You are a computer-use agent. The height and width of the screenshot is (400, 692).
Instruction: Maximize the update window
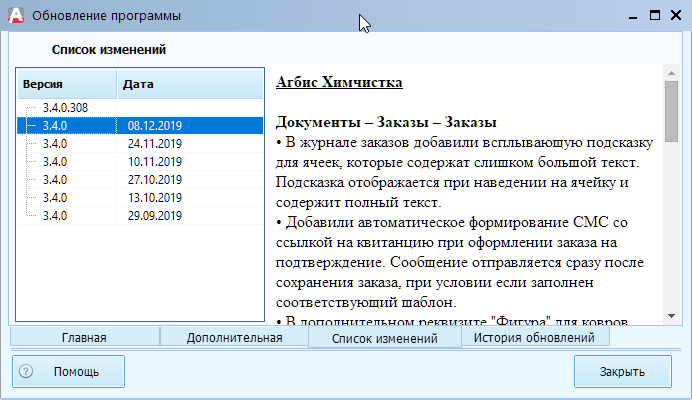click(x=655, y=15)
